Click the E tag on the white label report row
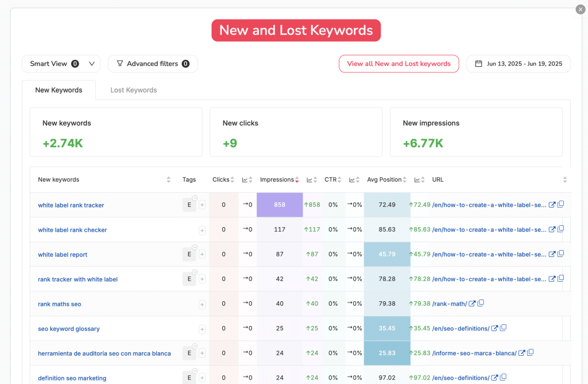The image size is (588, 384). [189, 254]
